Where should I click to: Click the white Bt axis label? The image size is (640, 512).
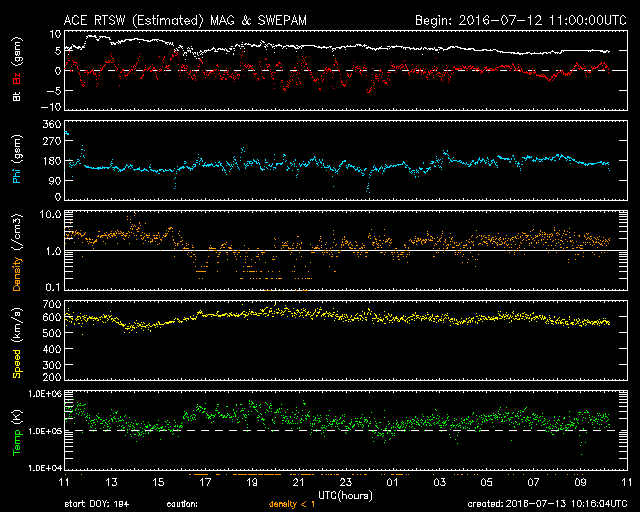pos(17,97)
